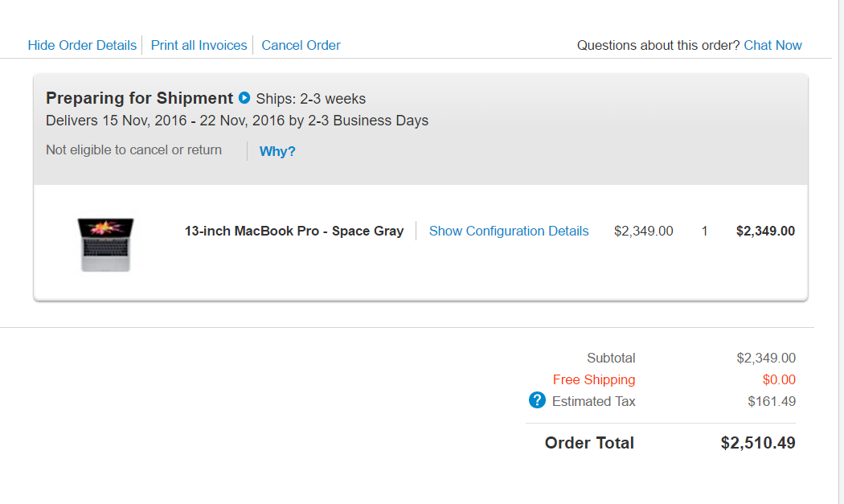Image resolution: width=844 pixels, height=504 pixels.
Task: Click the MacBook Pro product thumbnail
Action: pos(105,244)
